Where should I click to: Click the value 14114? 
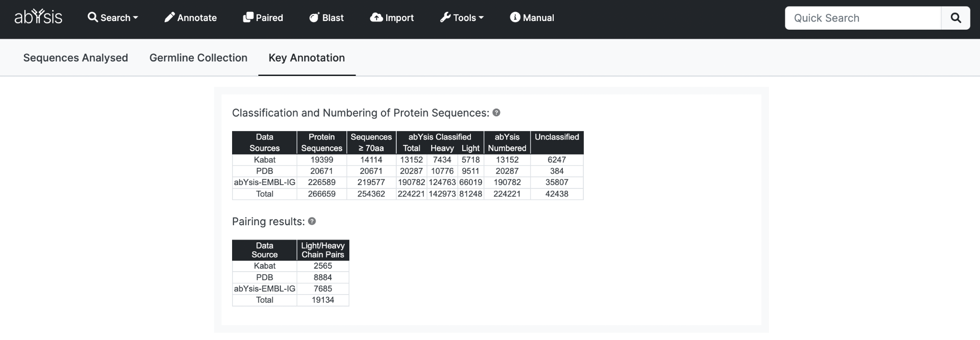coord(371,160)
